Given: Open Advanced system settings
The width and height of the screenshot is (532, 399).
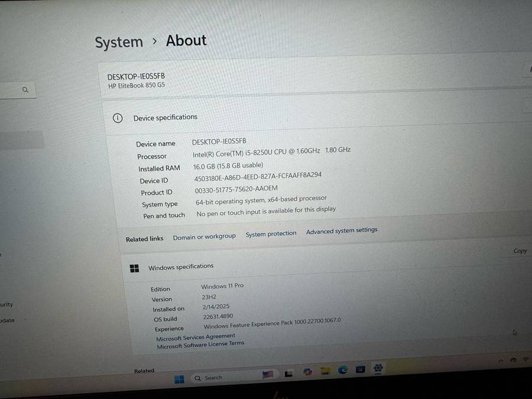Looking at the screenshot, I should pos(342,231).
